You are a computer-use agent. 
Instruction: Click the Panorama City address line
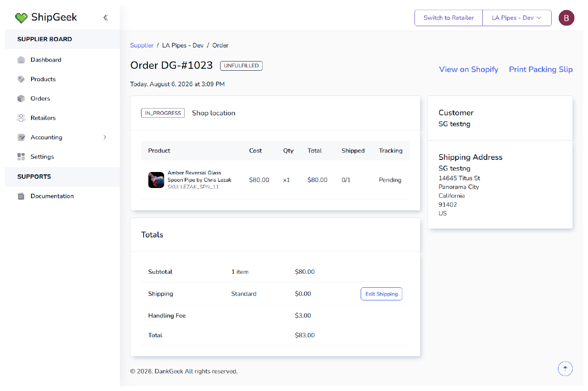tap(459, 187)
